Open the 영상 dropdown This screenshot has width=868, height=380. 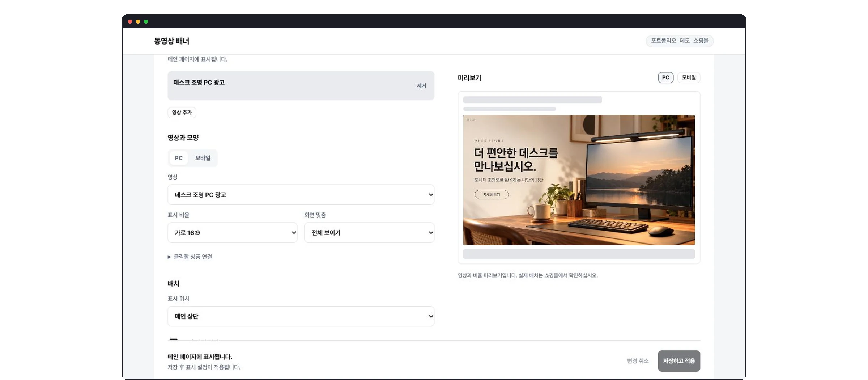pos(301,195)
